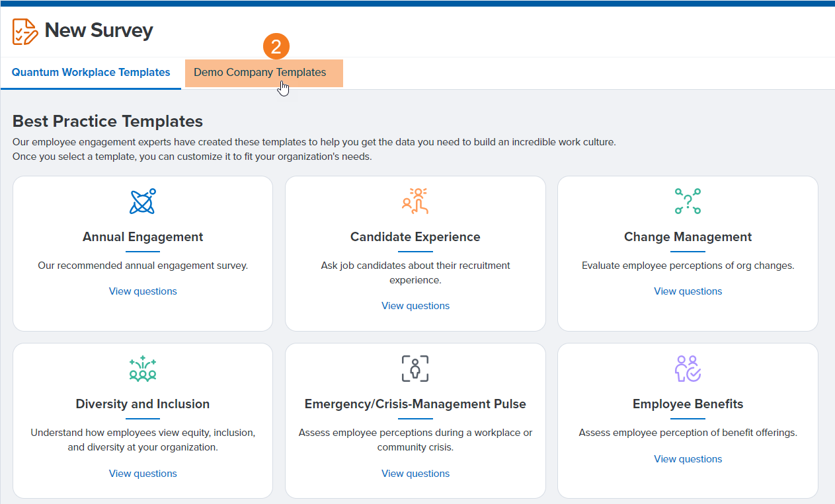This screenshot has height=504, width=835.
Task: Click the Best Practice Templates heading
Action: click(108, 122)
